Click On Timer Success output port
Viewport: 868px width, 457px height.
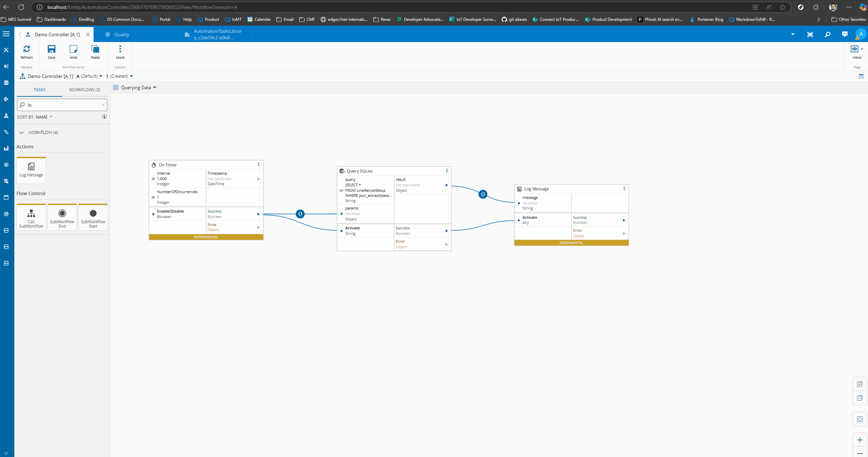point(258,214)
